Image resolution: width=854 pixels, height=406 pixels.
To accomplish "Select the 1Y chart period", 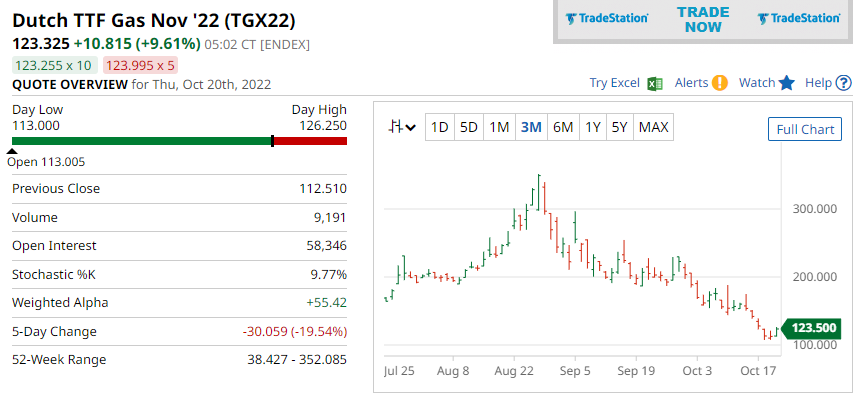I will click(x=593, y=127).
